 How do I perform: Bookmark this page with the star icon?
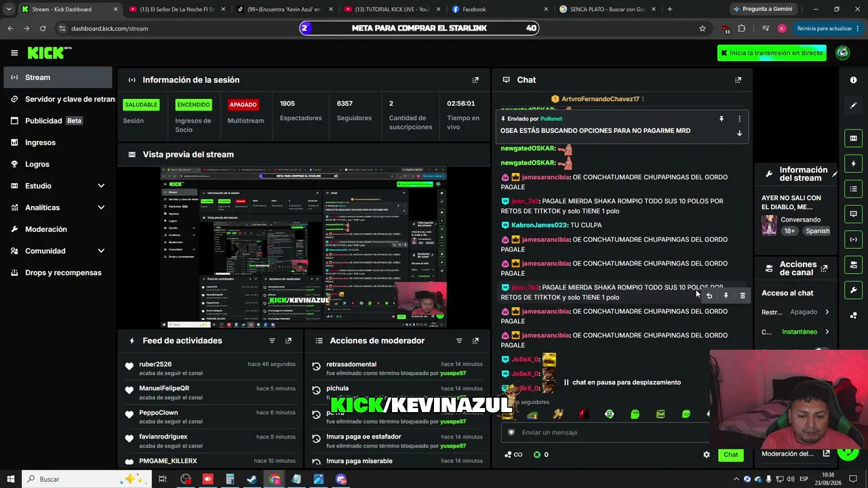(x=703, y=28)
